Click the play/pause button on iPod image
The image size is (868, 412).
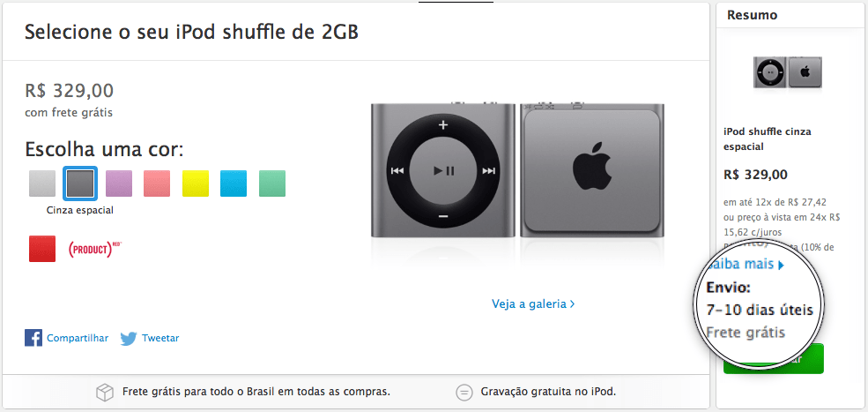tap(443, 171)
